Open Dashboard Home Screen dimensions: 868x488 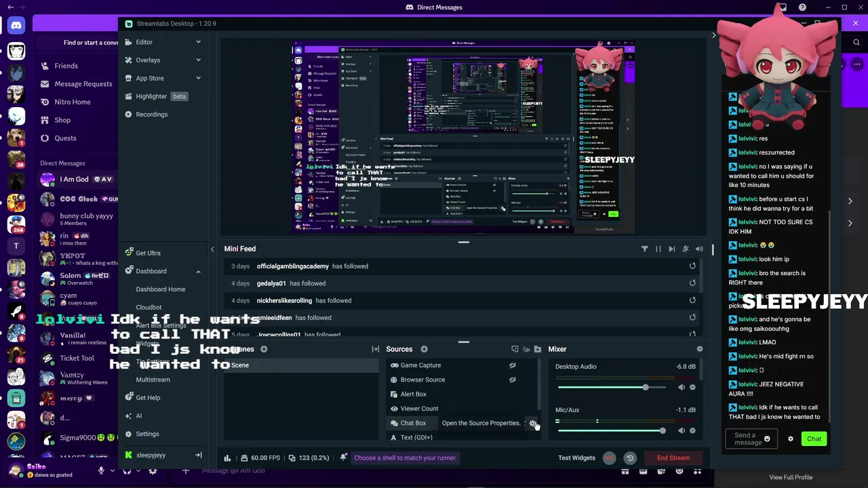coord(160,289)
